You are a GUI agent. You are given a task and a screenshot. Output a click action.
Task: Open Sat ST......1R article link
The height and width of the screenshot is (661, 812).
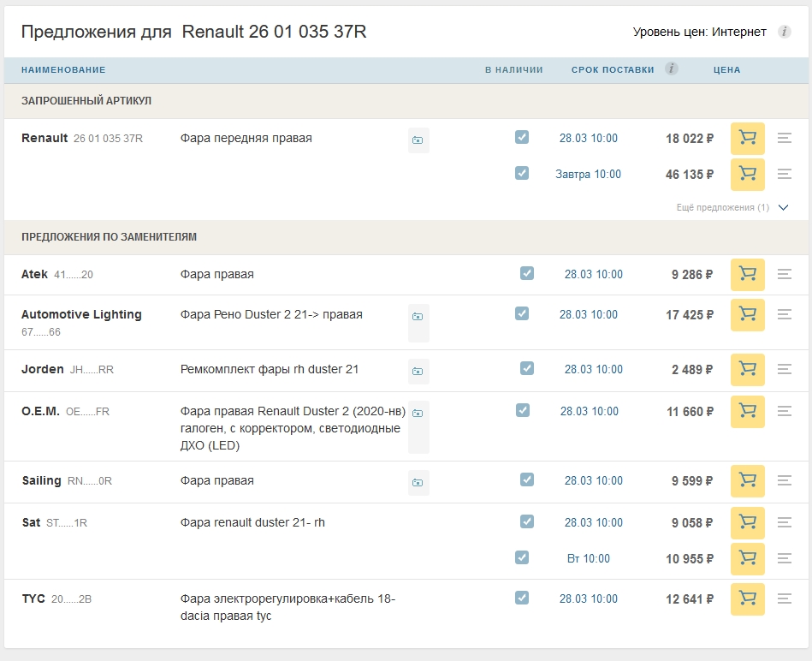coord(67,523)
